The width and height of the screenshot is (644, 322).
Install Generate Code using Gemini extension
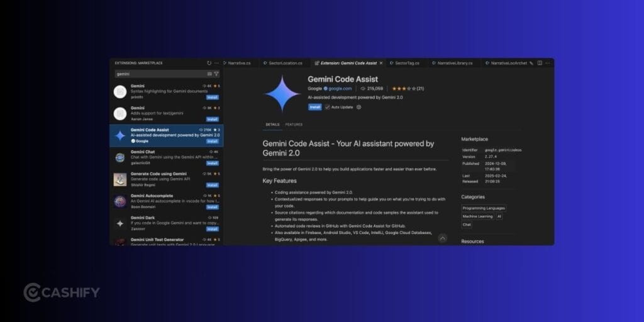213,186
